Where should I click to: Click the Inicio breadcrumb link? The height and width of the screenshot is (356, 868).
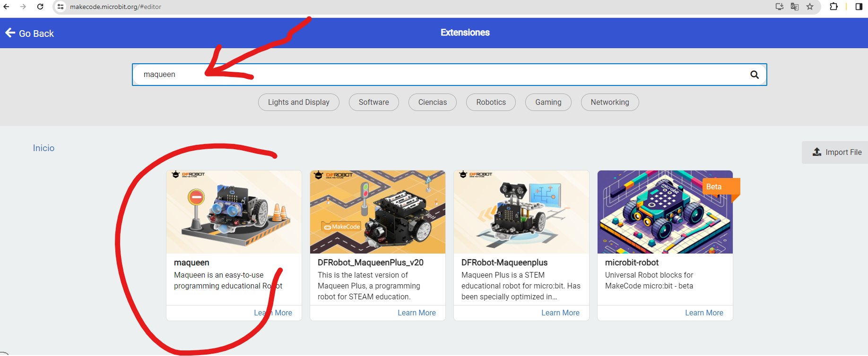point(43,148)
